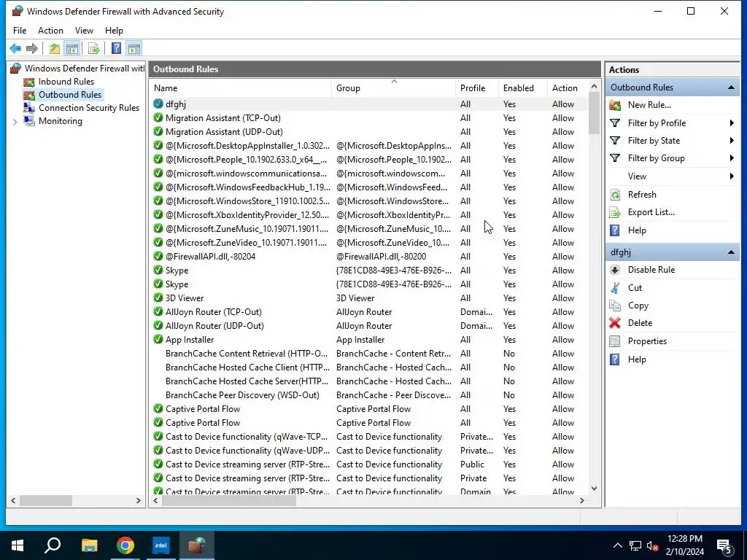The width and height of the screenshot is (747, 560).
Task: Open Google Chrome from the taskbar
Action: click(x=125, y=545)
